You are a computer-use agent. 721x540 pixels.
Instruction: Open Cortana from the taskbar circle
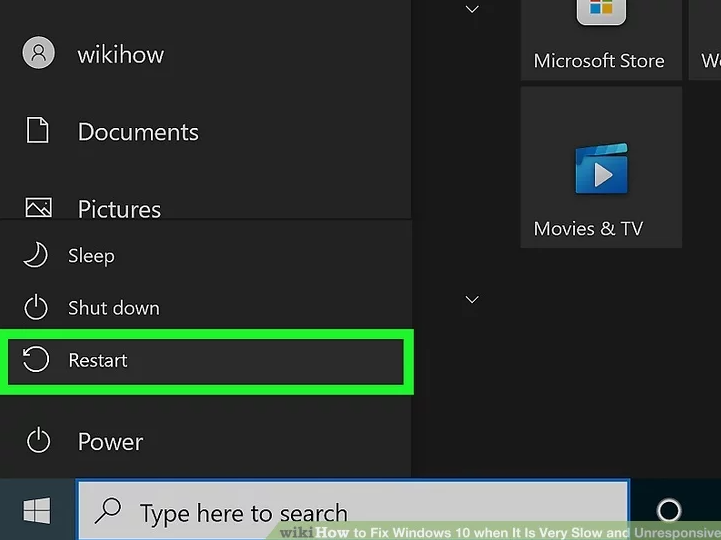coord(669,512)
